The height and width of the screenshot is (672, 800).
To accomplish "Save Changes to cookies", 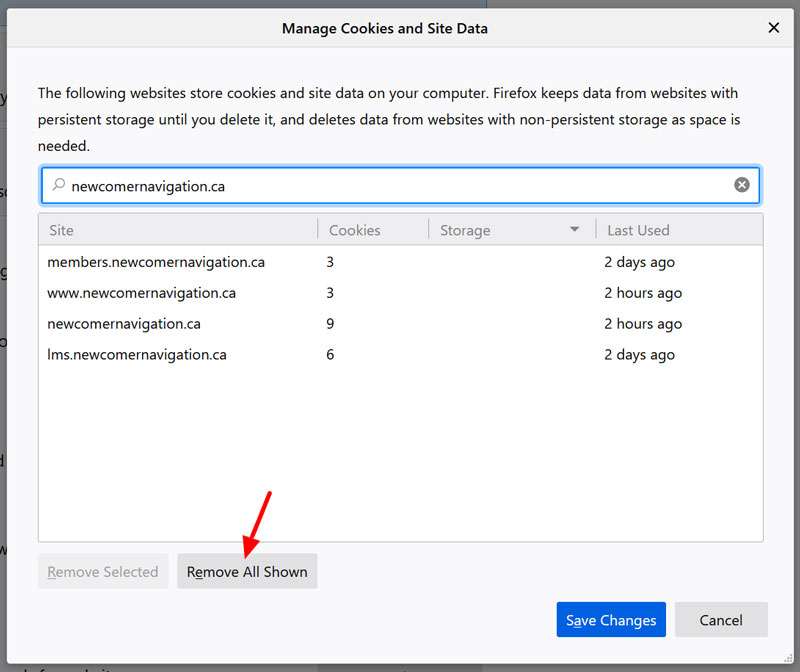I will click(x=611, y=619).
